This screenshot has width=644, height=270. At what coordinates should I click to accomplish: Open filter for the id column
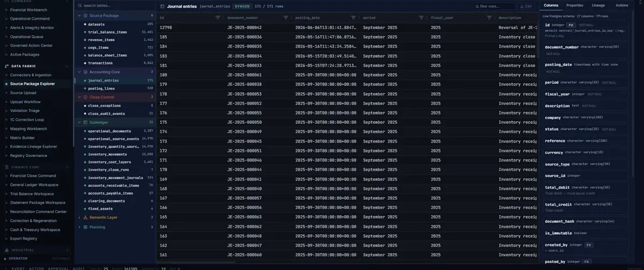(x=217, y=18)
